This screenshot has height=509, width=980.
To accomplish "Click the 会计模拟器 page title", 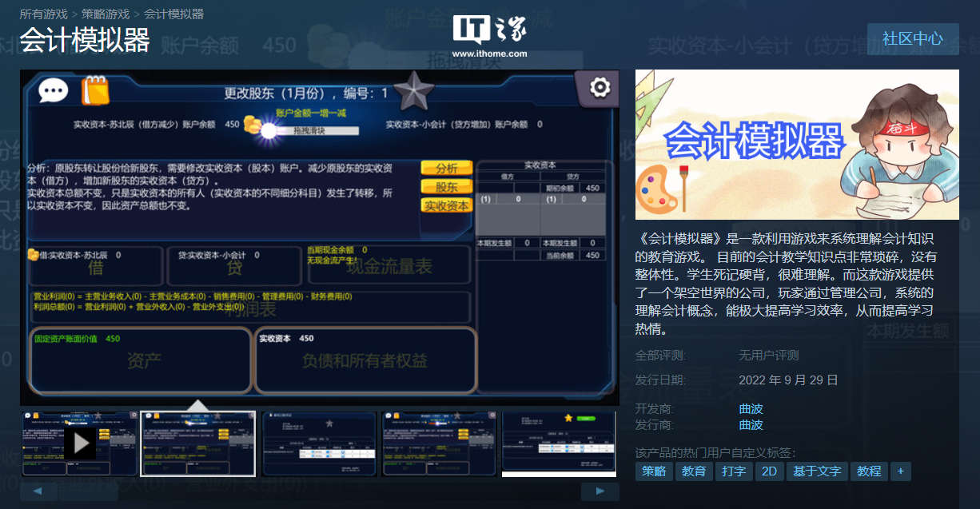I will click(x=85, y=40).
